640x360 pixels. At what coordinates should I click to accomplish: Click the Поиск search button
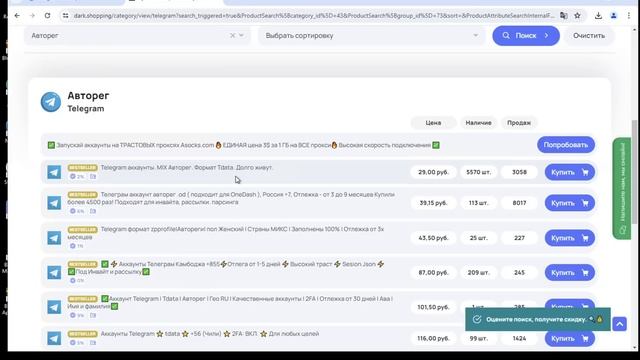tap(526, 36)
